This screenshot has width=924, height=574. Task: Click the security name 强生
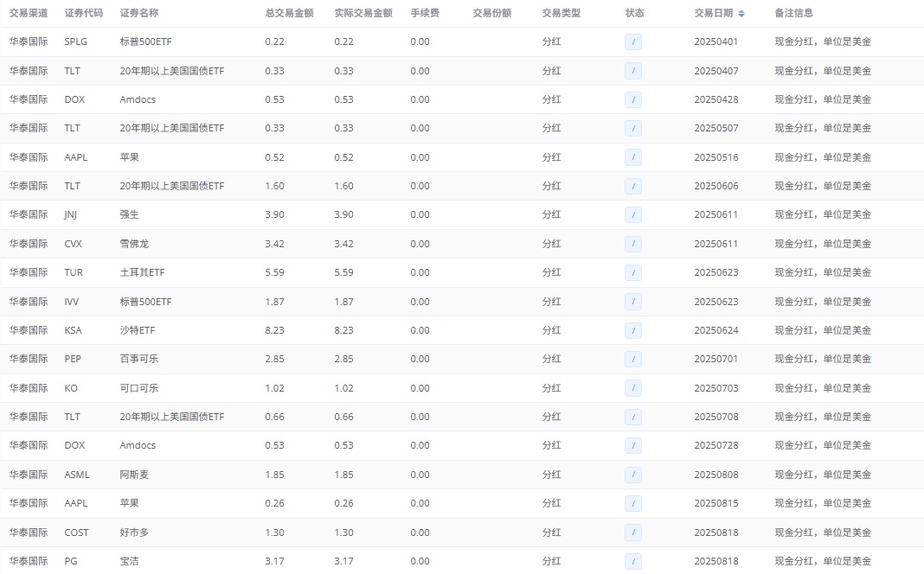[129, 215]
